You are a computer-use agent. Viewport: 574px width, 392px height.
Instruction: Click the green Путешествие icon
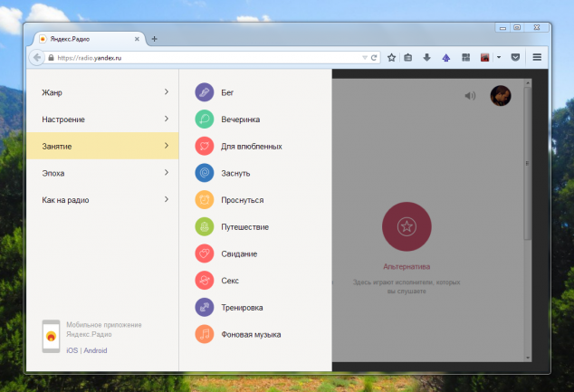point(205,226)
